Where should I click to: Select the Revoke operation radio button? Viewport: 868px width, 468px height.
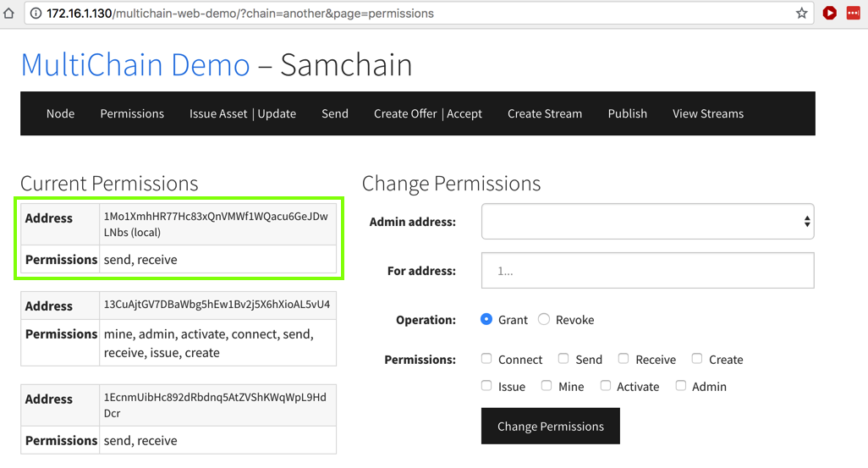[x=544, y=319]
